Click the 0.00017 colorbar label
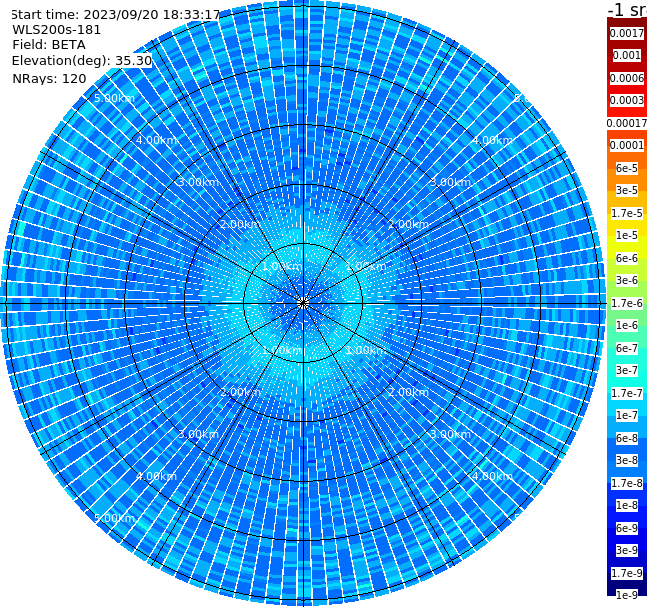 click(626, 123)
